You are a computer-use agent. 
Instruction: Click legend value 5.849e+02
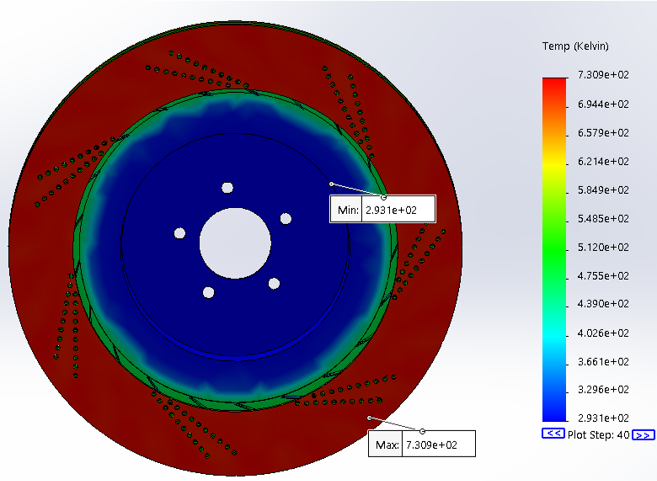click(603, 190)
